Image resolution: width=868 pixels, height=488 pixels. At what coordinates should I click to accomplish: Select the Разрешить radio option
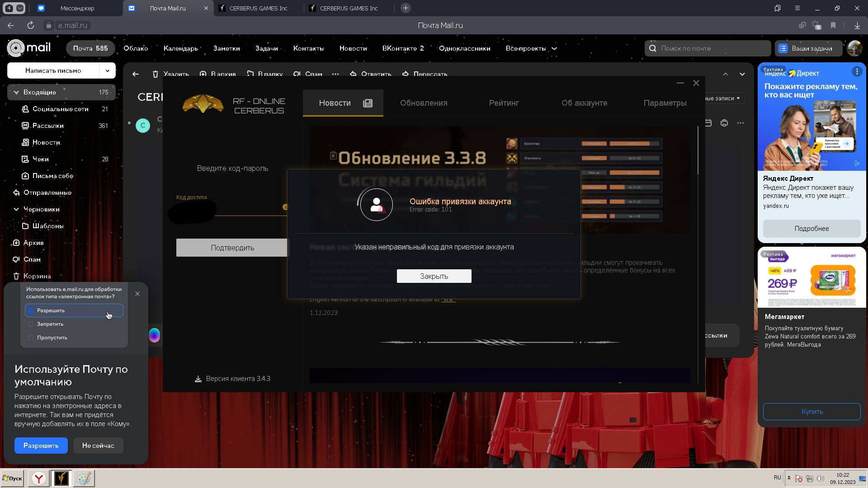[31, 310]
